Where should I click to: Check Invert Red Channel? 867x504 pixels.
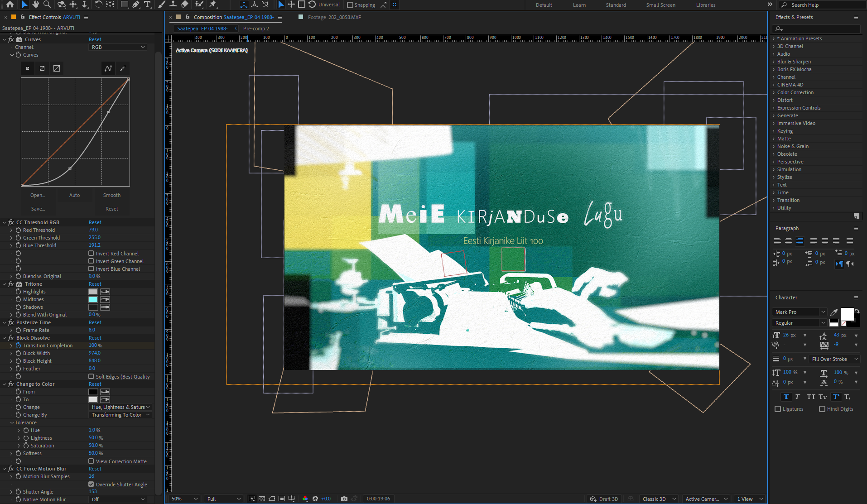click(x=91, y=254)
